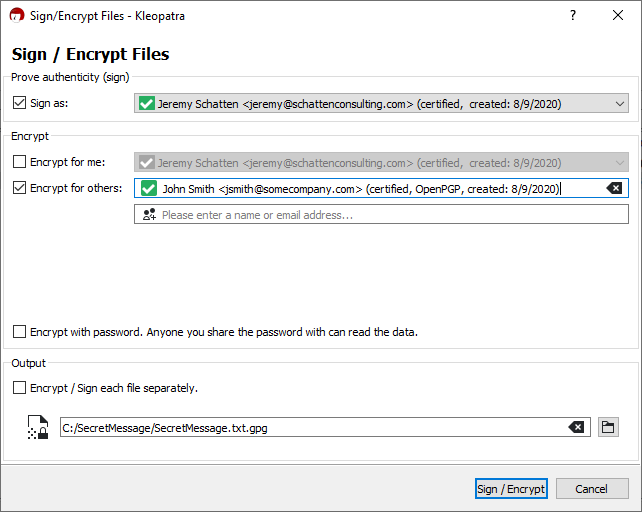Cancel the Sign/Encrypt dialog

[591, 489]
